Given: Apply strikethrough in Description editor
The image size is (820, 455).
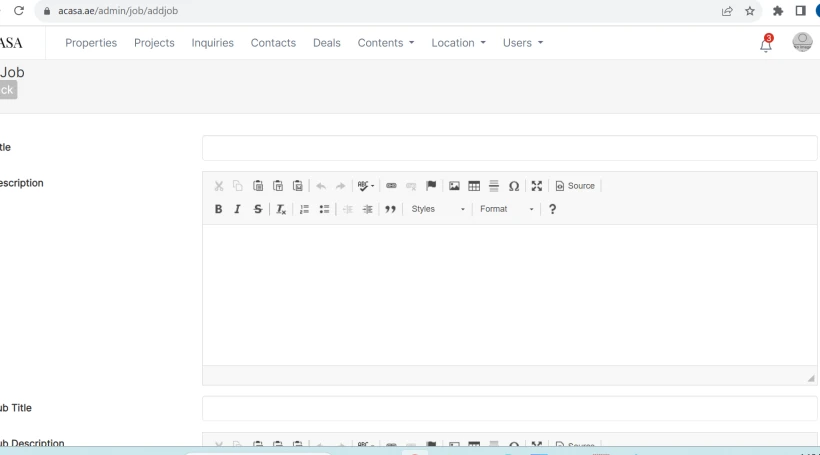Looking at the screenshot, I should tap(257, 209).
